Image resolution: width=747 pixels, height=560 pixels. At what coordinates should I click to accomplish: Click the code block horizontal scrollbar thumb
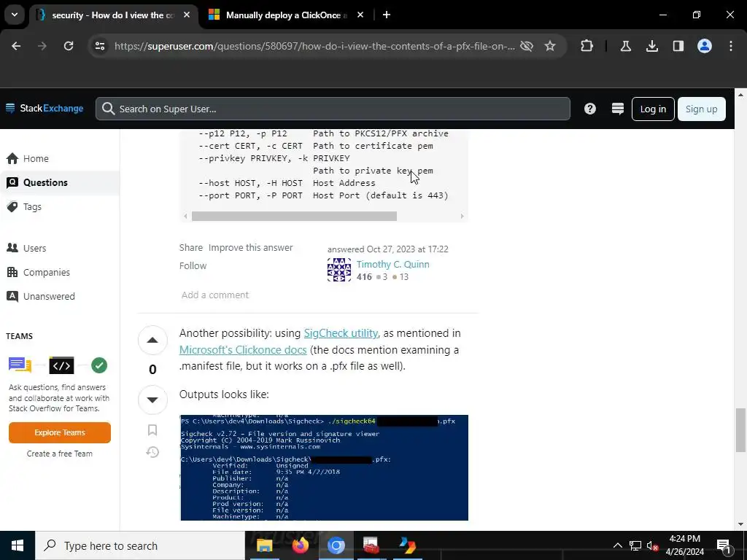pyautogui.click(x=294, y=216)
